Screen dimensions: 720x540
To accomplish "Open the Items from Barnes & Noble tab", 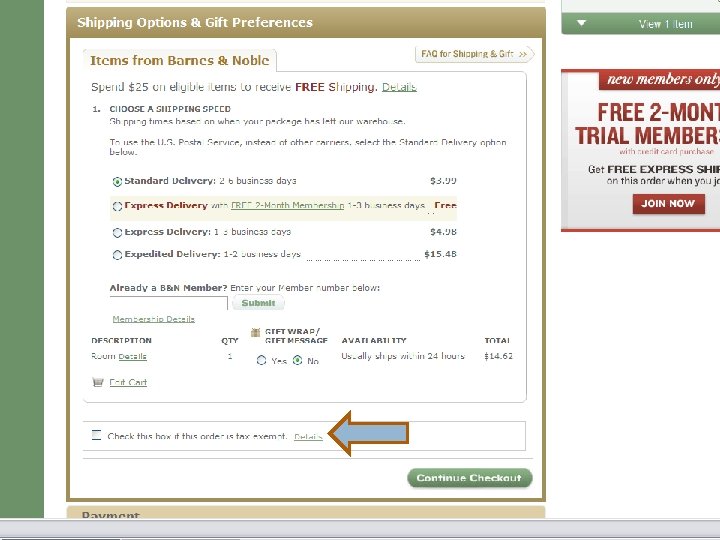I will coord(180,61).
